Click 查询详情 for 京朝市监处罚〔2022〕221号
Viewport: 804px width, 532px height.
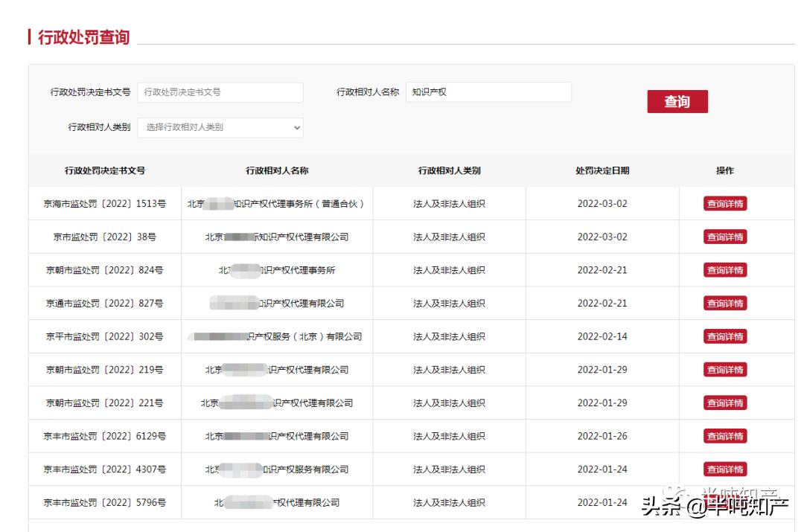coord(724,403)
